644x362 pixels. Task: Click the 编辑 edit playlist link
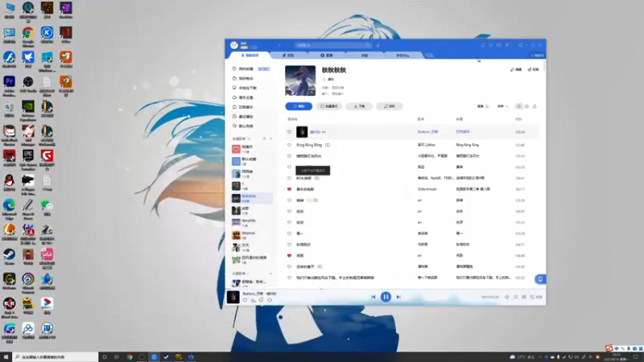(x=516, y=70)
